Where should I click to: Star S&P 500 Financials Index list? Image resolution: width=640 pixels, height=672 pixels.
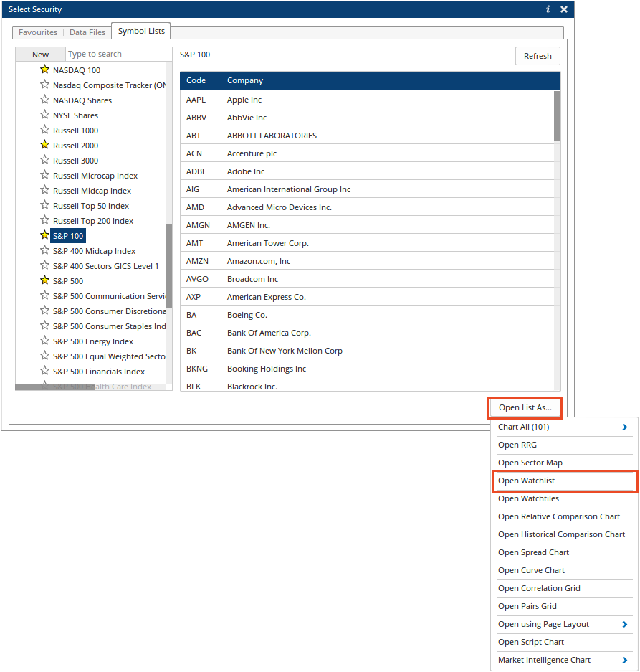44,371
